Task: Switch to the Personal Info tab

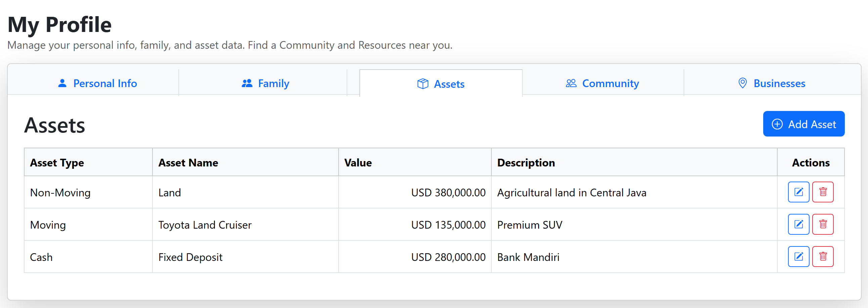Action: click(x=97, y=83)
